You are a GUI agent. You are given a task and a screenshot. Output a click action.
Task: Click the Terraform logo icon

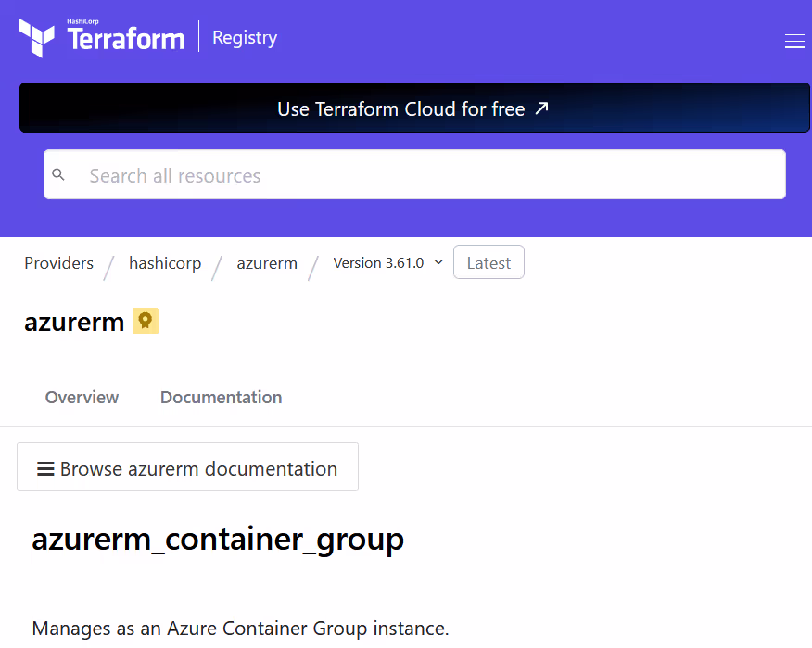click(37, 37)
